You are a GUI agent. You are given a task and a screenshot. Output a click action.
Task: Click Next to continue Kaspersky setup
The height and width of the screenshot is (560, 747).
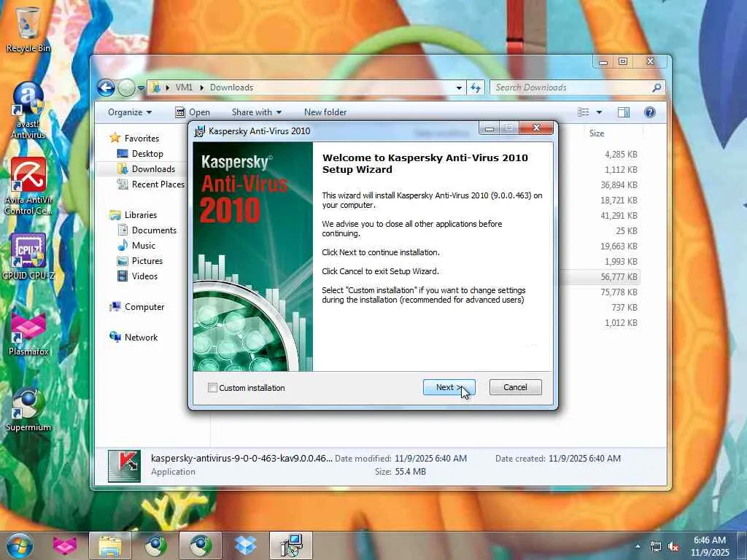[449, 387]
